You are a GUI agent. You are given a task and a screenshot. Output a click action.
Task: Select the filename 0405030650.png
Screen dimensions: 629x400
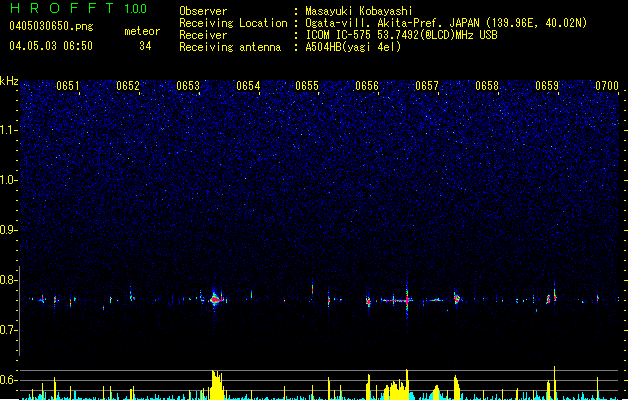(51, 26)
